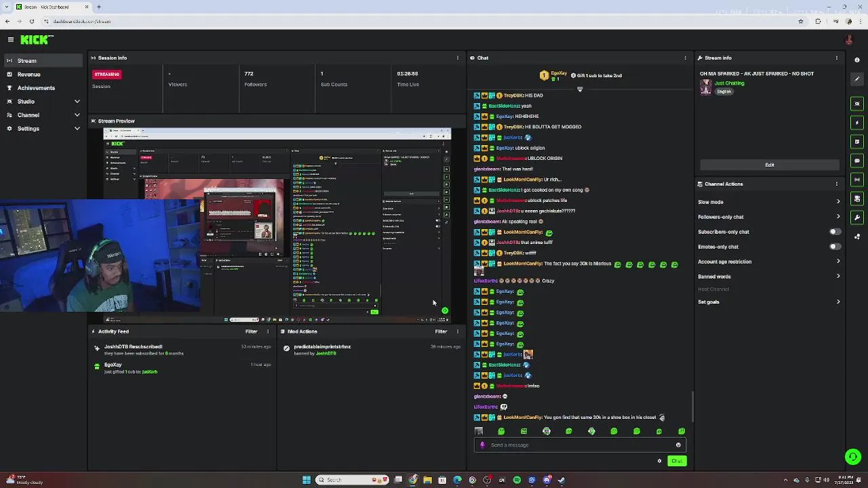Open Chat panel three-dot menu
Viewport: 868px width, 488px height.
(x=686, y=58)
